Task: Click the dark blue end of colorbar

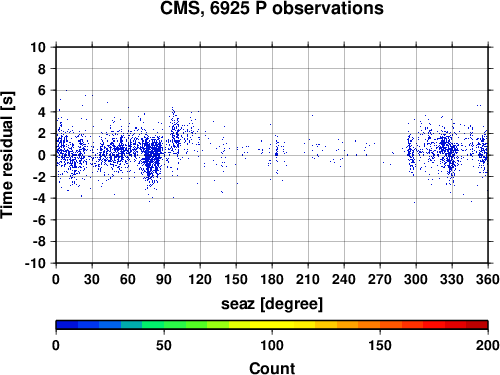Action: click(x=67, y=325)
